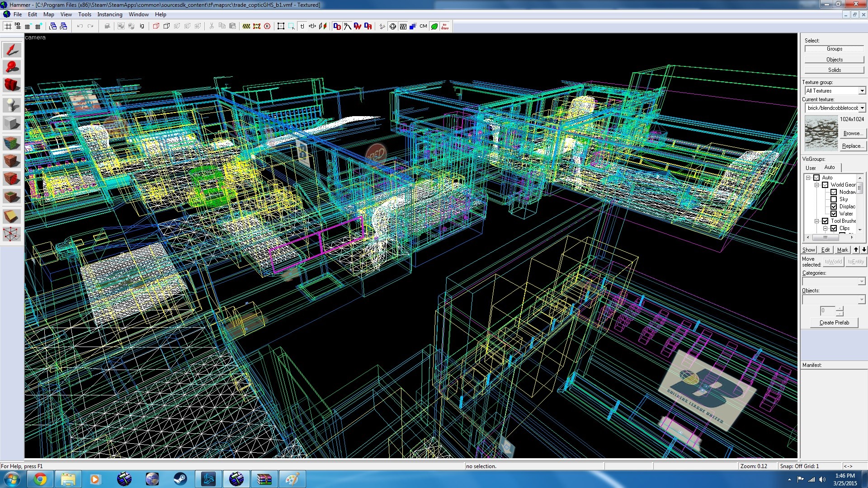Select the Clipping tool
The height and width of the screenshot is (488, 868).
[x=12, y=216]
